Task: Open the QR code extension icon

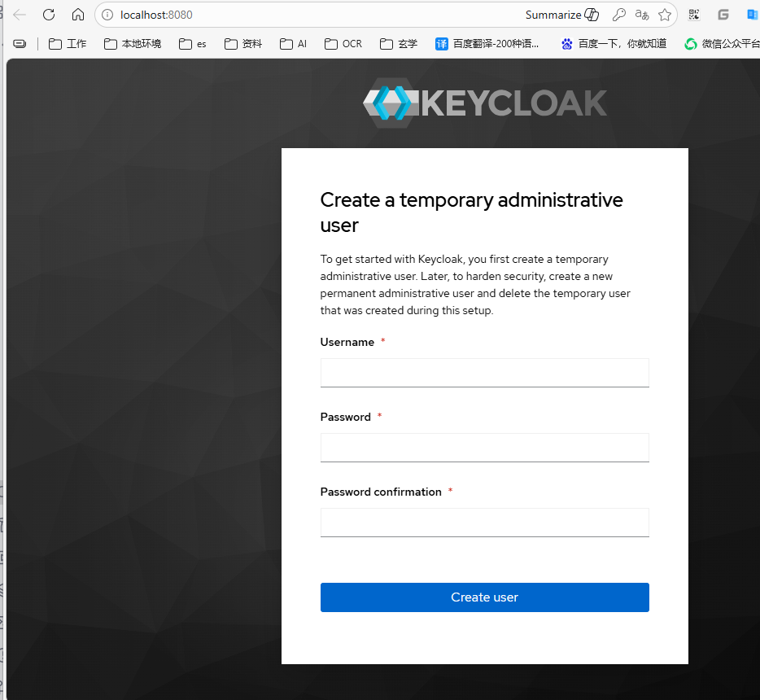Action: [694, 15]
